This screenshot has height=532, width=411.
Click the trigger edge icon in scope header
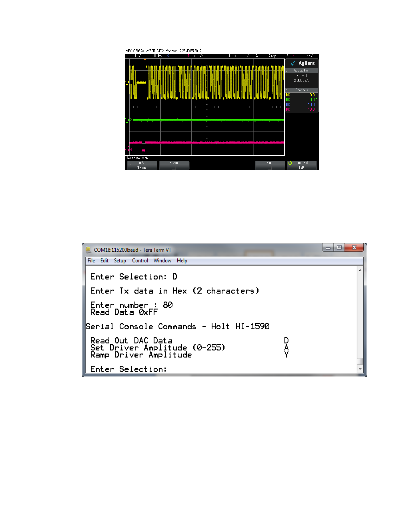click(x=287, y=56)
